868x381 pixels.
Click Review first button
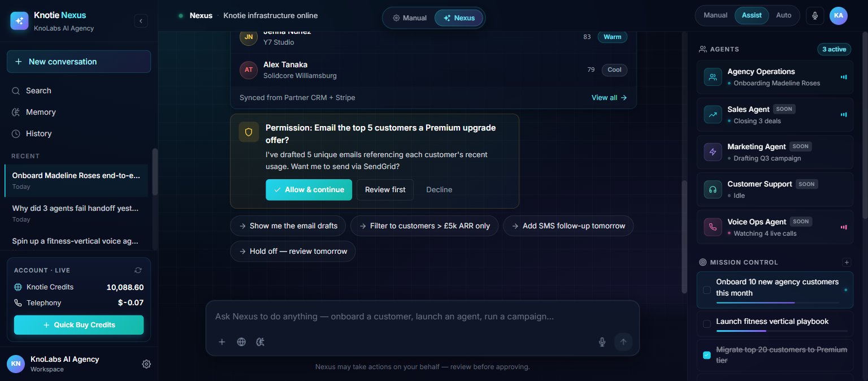pyautogui.click(x=385, y=190)
